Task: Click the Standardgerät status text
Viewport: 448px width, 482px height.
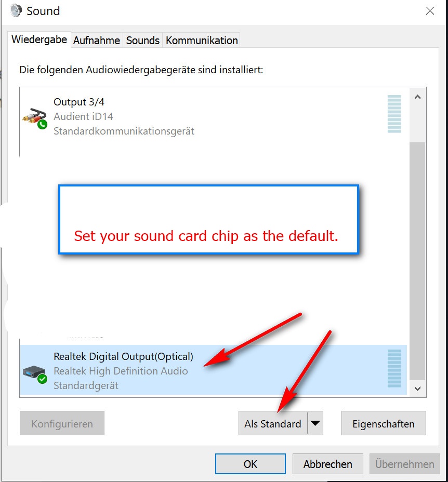Action: [86, 385]
